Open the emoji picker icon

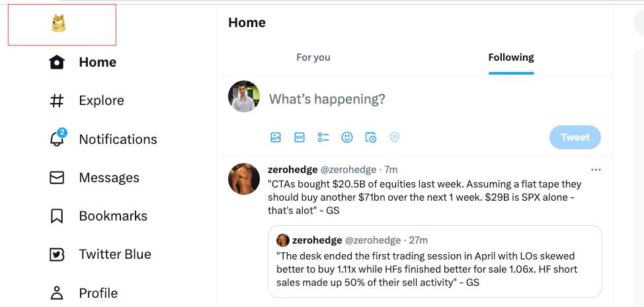click(x=347, y=137)
